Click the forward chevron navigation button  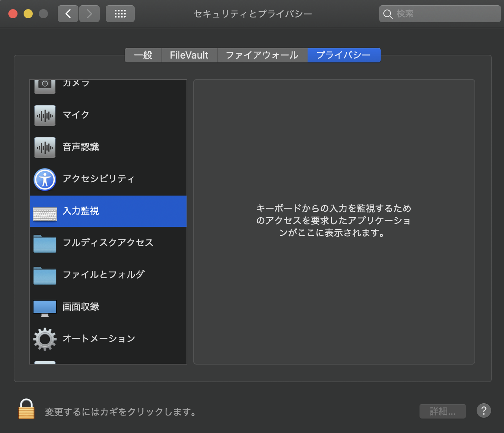(x=89, y=14)
